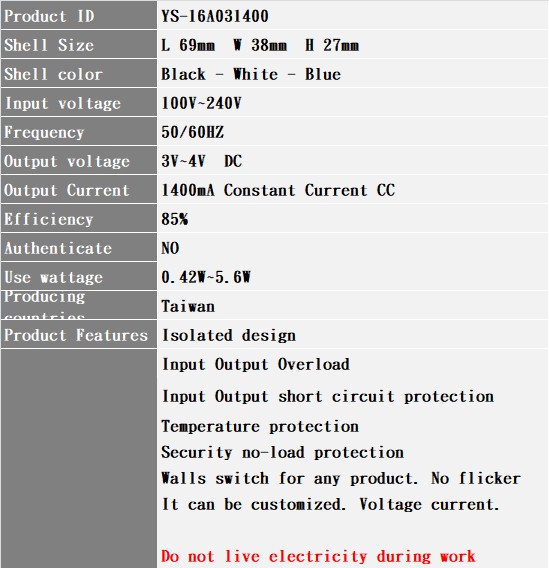This screenshot has height=568, width=549.
Task: Select the 85% efficiency value
Action: click(x=175, y=219)
